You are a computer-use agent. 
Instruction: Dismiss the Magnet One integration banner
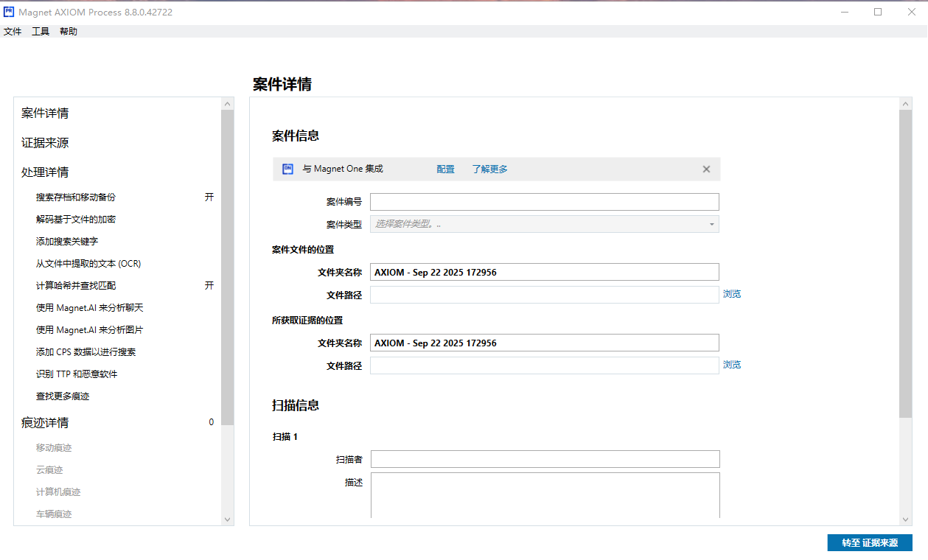click(705, 169)
